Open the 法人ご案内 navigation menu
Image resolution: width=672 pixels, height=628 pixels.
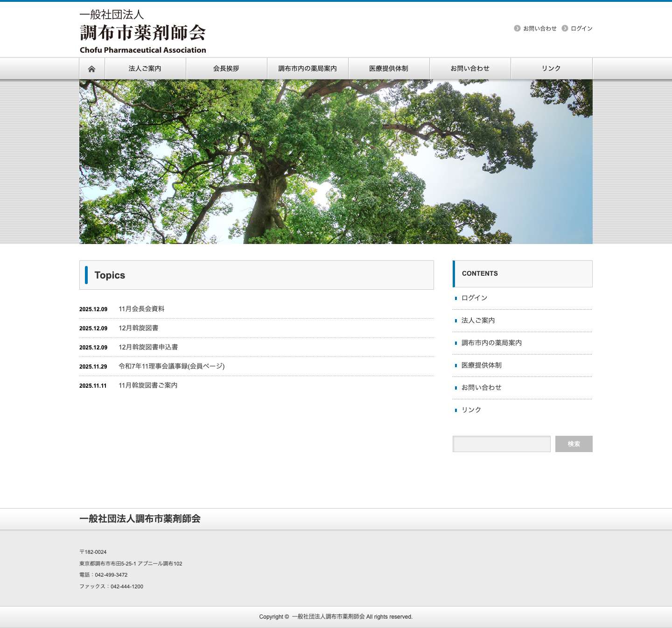point(145,69)
